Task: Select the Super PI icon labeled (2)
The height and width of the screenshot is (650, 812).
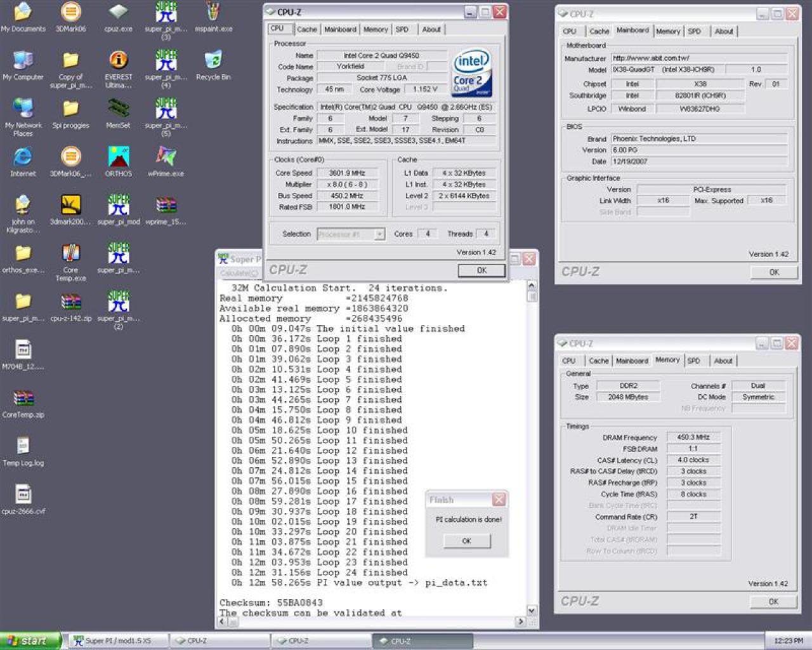Action: coord(118,311)
